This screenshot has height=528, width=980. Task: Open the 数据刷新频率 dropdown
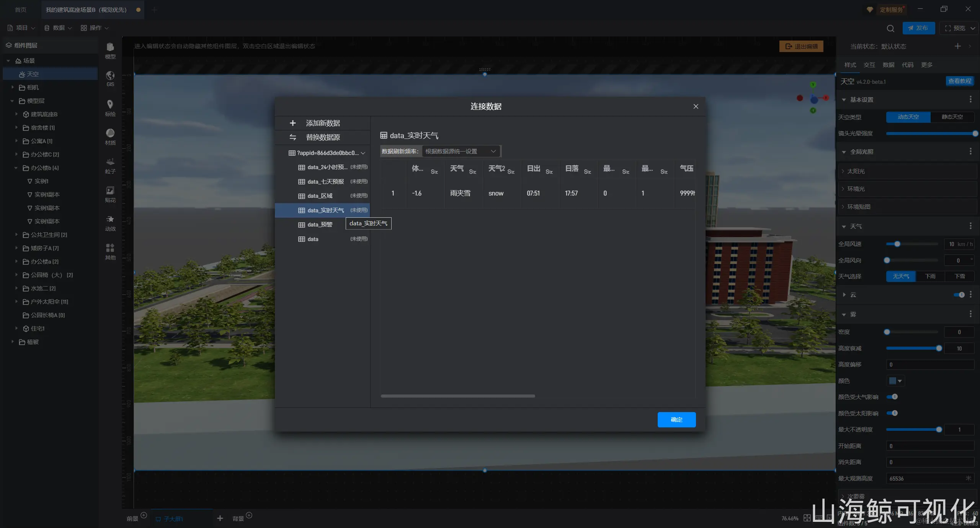[461, 152]
